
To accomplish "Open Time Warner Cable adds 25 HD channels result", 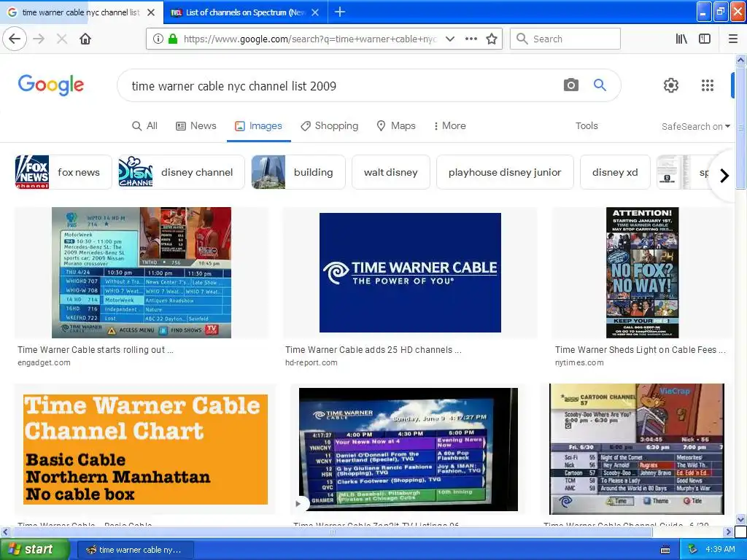I will [x=373, y=349].
